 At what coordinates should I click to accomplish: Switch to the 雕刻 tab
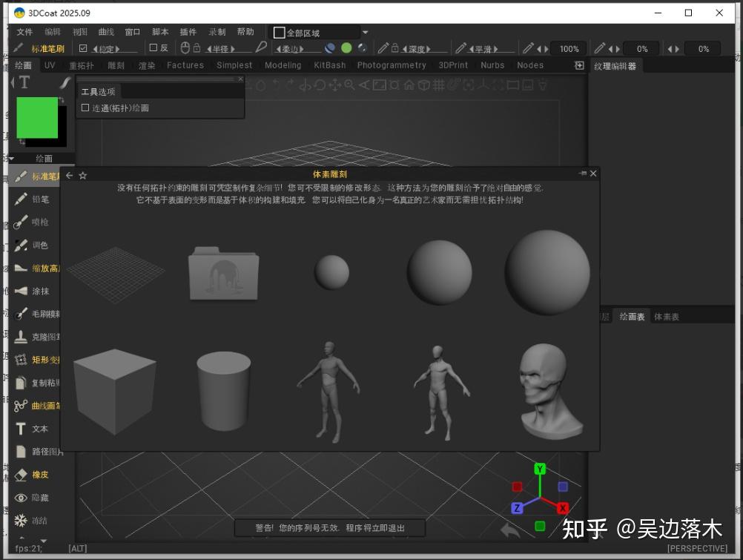pyautogui.click(x=116, y=65)
